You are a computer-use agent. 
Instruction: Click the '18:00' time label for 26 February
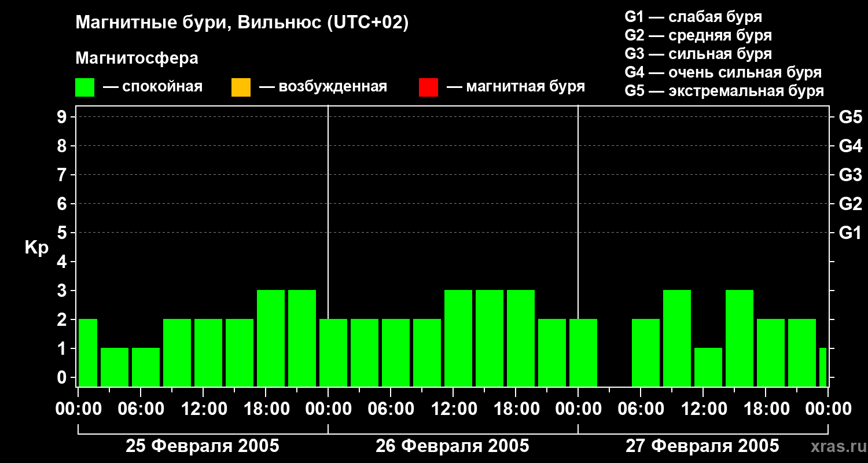click(x=516, y=409)
